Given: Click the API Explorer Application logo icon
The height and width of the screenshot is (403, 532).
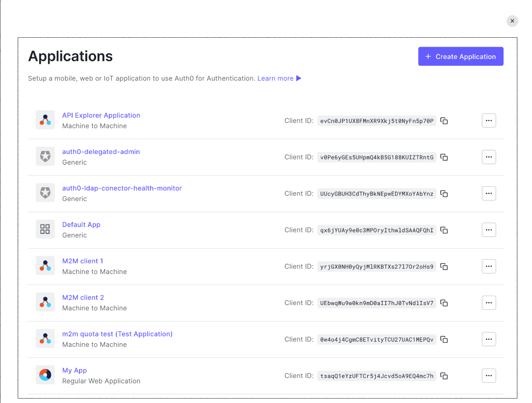Looking at the screenshot, I should 45,120.
